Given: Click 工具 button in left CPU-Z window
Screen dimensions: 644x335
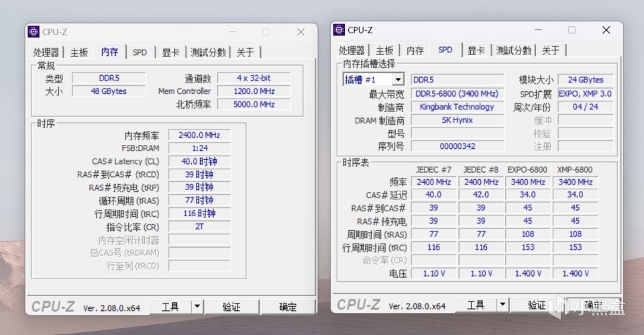Looking at the screenshot, I should [170, 307].
